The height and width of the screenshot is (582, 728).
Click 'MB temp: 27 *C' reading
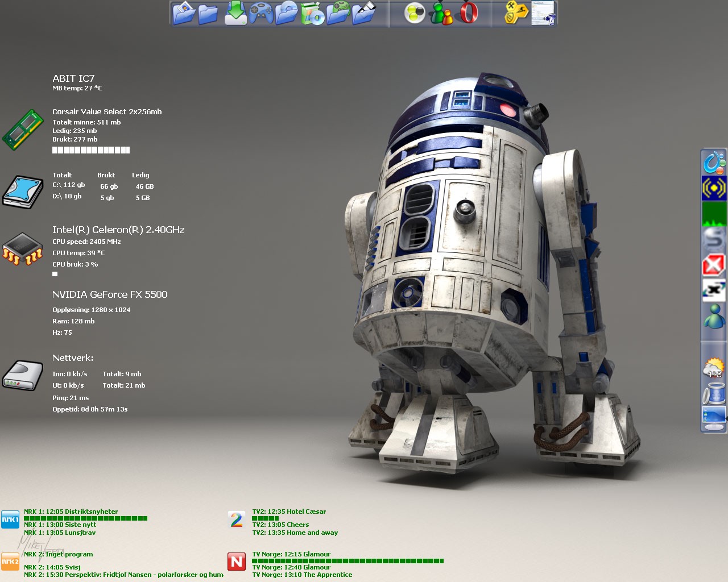(77, 88)
